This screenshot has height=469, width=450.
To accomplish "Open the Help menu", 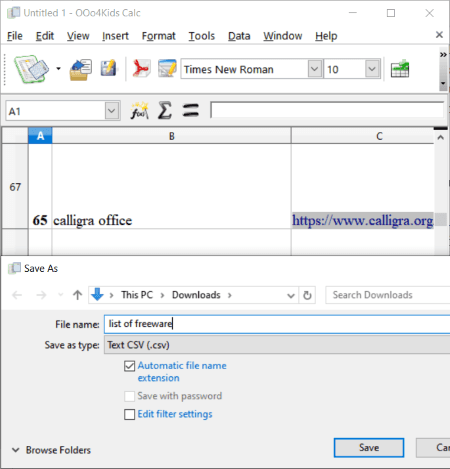I will click(x=326, y=36).
